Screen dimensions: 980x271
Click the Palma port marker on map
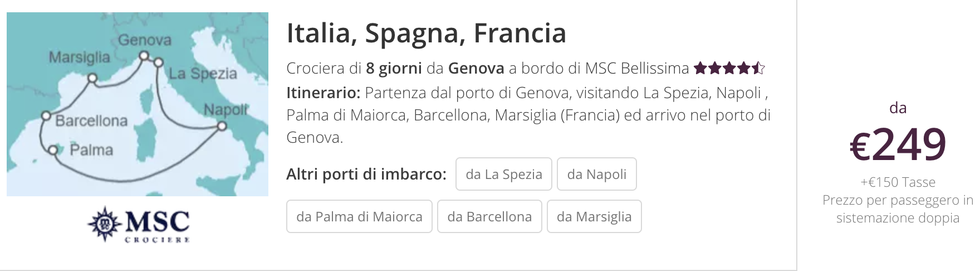click(x=53, y=149)
